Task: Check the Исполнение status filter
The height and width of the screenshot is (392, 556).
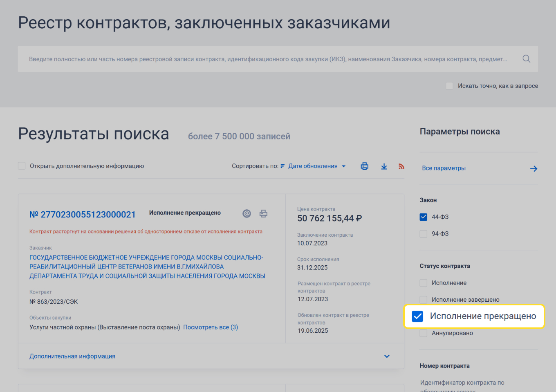Action: [x=423, y=282]
